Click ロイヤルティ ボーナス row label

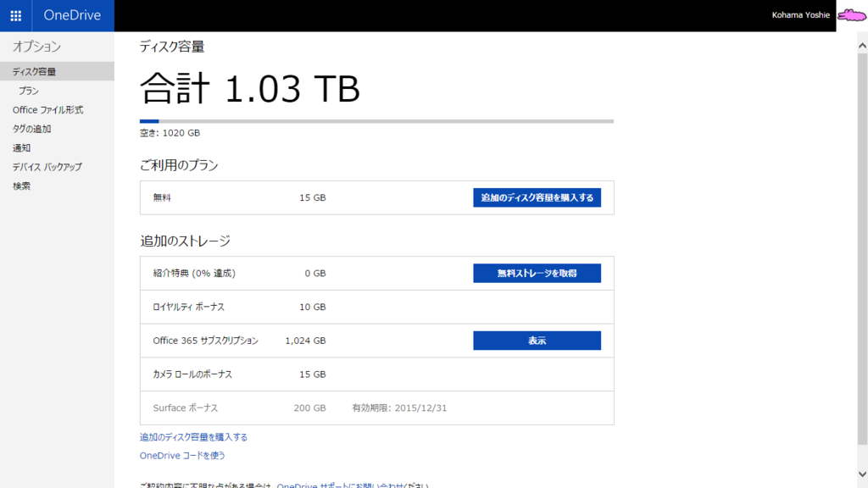(x=189, y=307)
